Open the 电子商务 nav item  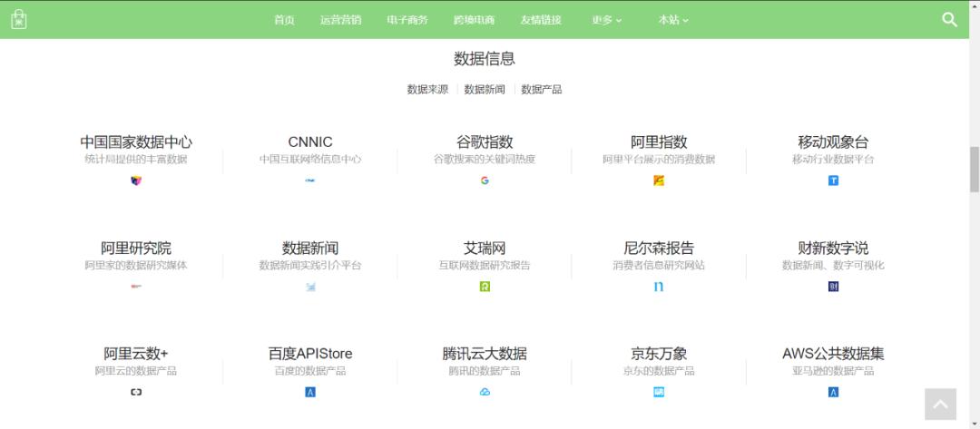407,20
